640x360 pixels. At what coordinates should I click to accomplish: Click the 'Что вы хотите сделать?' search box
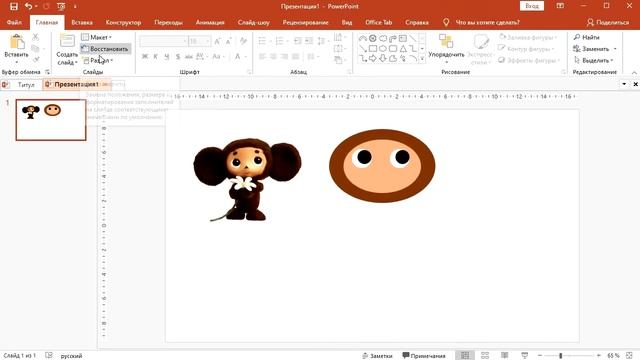[x=487, y=22]
